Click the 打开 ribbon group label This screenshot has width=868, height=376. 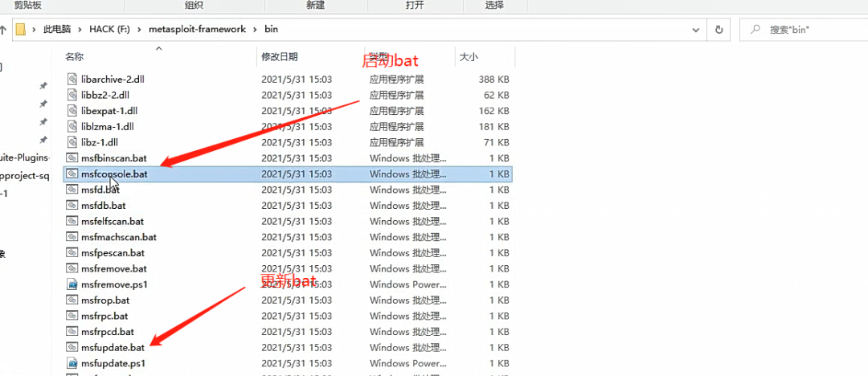[x=415, y=6]
